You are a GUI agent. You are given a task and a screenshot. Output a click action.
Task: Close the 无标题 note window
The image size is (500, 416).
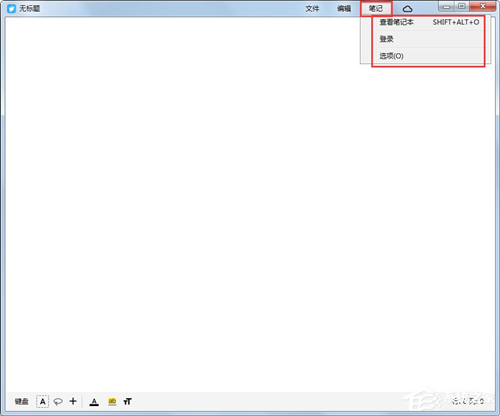tap(482, 7)
